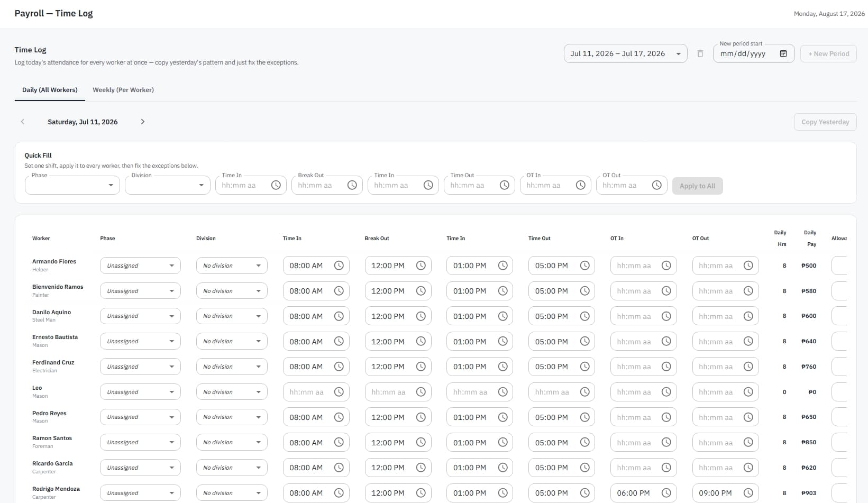
Task: Open clock picker for Quick Fill second Time In
Action: pyautogui.click(x=428, y=185)
